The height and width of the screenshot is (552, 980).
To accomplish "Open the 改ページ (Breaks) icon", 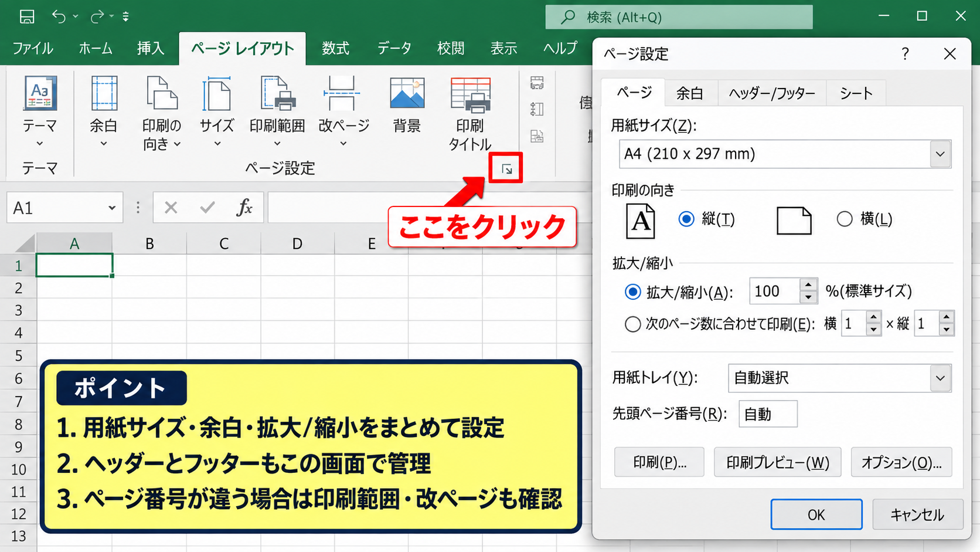I will tap(342, 94).
